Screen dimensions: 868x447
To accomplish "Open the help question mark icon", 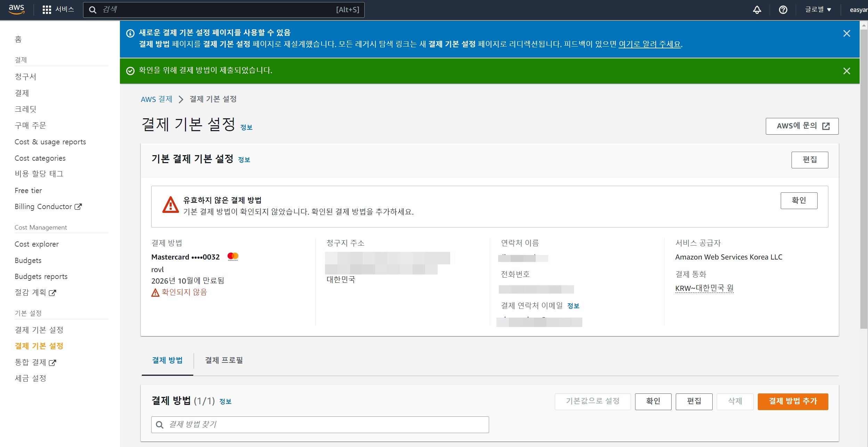I will [x=783, y=10].
